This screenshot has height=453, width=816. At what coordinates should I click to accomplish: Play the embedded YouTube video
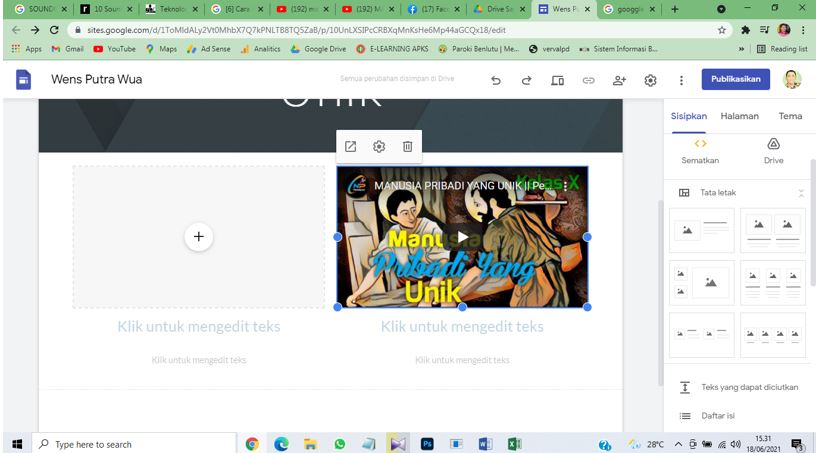[x=462, y=237]
